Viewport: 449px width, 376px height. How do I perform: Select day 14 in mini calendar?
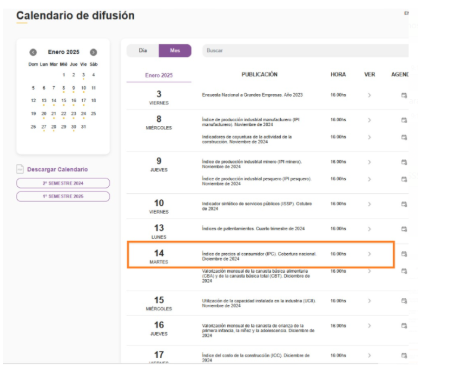tap(54, 100)
